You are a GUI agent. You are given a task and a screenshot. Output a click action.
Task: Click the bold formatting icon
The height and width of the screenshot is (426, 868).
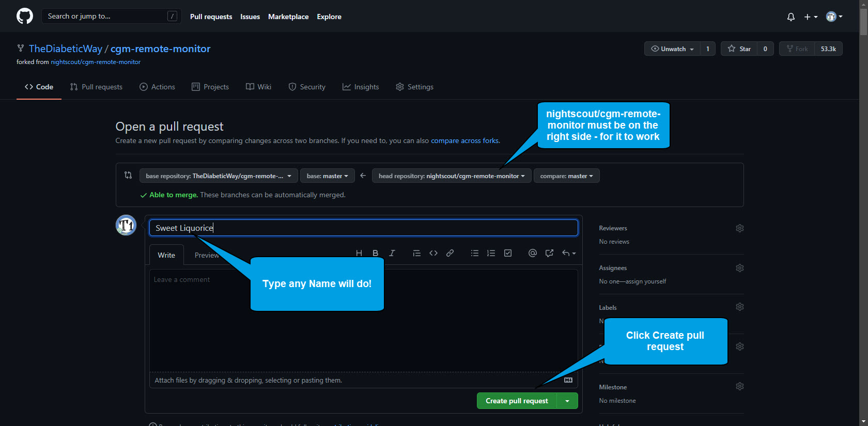click(x=376, y=253)
